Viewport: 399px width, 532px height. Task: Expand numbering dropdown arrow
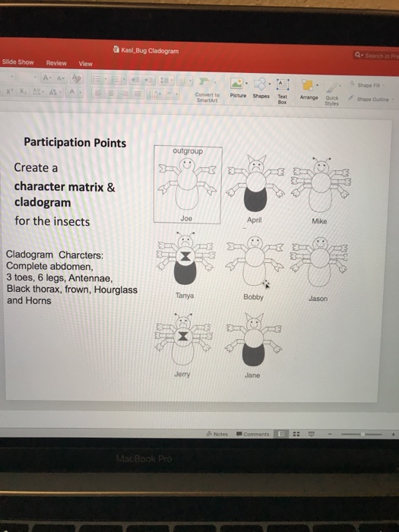tap(124, 80)
